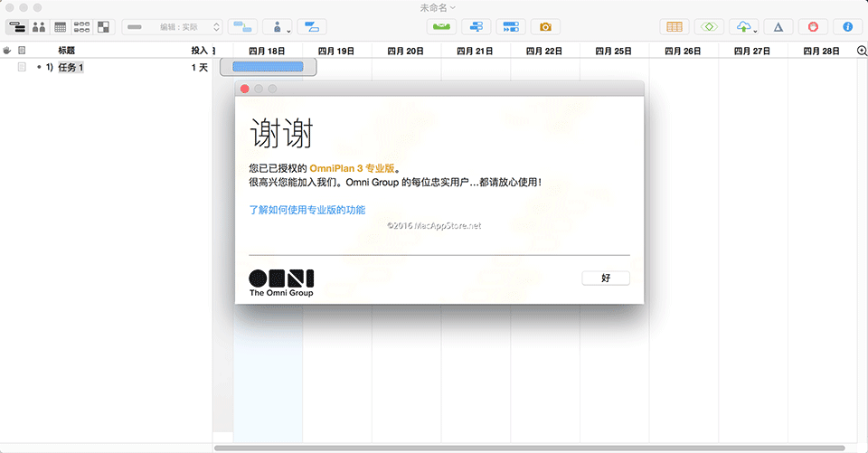Image resolution: width=868 pixels, height=453 pixels.
Task: Open the blue Inspector info button
Action: tap(847, 27)
